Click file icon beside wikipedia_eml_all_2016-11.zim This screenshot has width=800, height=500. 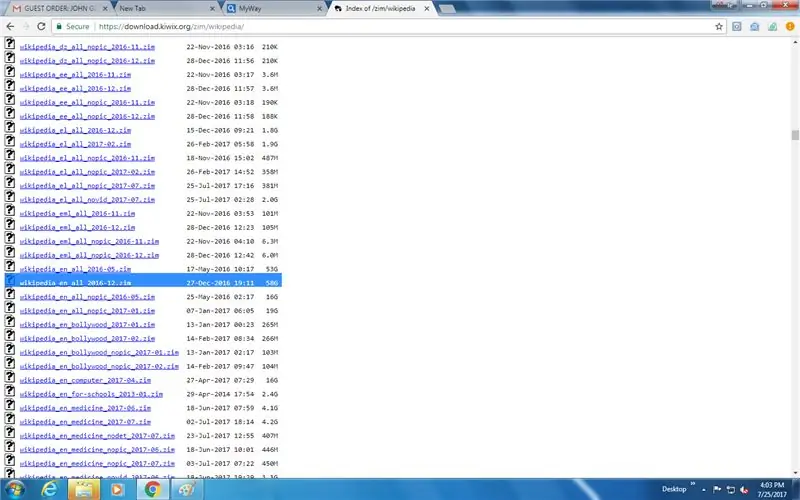[10, 210]
